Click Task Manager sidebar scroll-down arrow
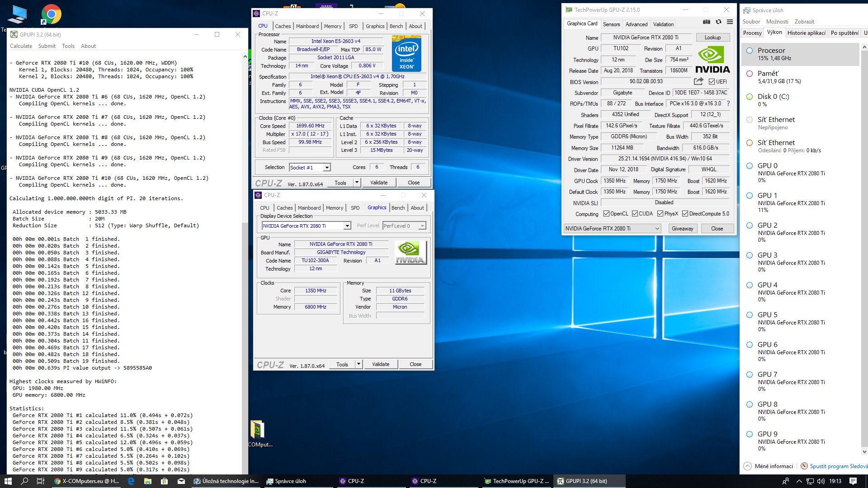This screenshot has height=488, width=868. tap(864, 452)
